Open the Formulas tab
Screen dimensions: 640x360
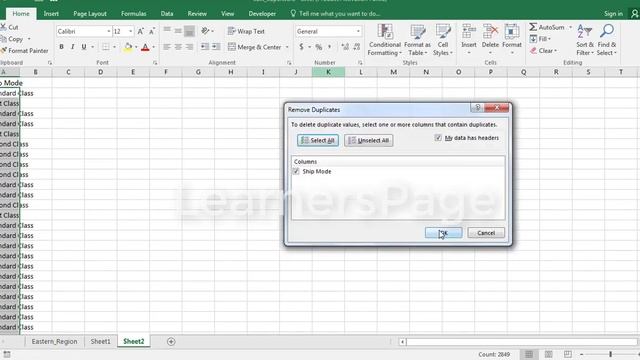click(x=133, y=13)
